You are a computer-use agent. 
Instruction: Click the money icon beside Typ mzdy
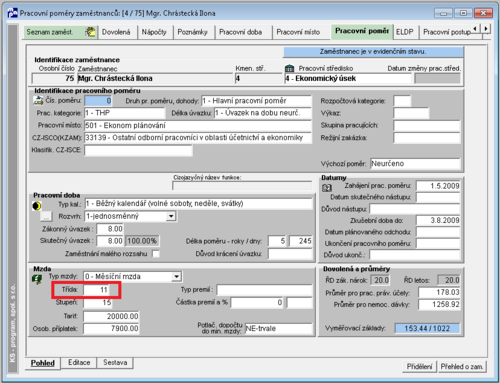pyautogui.click(x=37, y=279)
